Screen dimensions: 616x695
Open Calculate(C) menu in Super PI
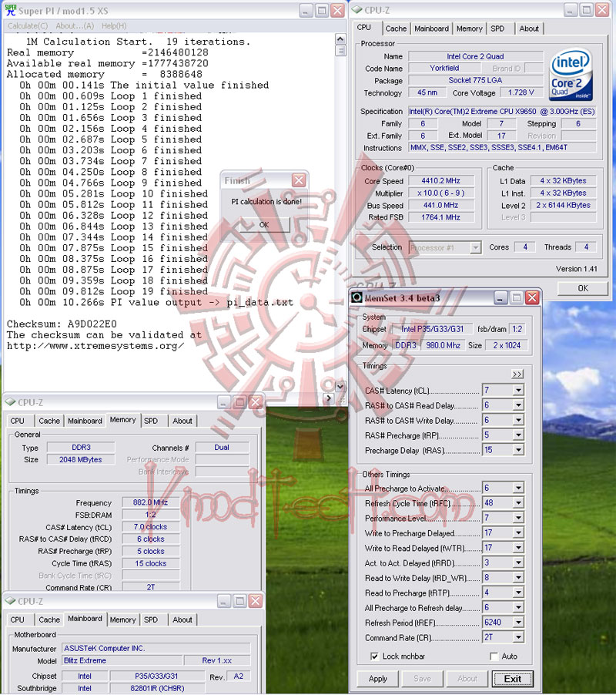28,25
